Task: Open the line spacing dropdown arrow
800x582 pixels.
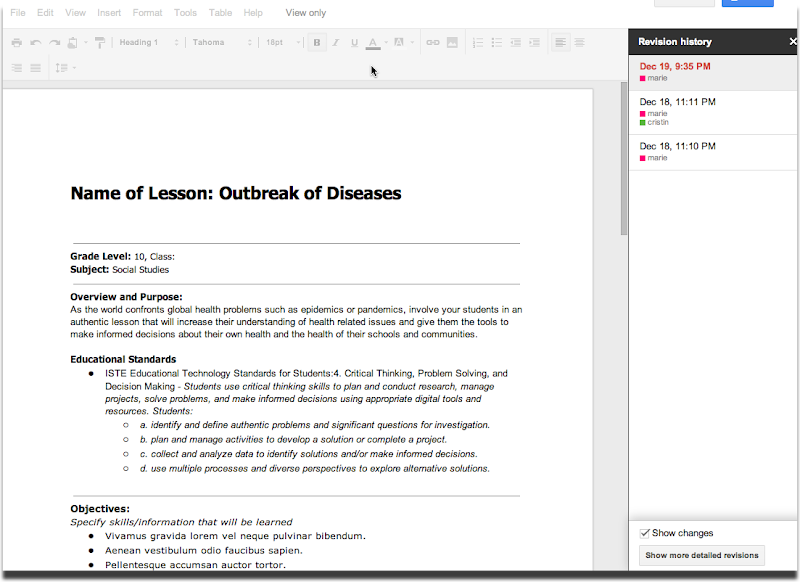Action: [x=74, y=68]
